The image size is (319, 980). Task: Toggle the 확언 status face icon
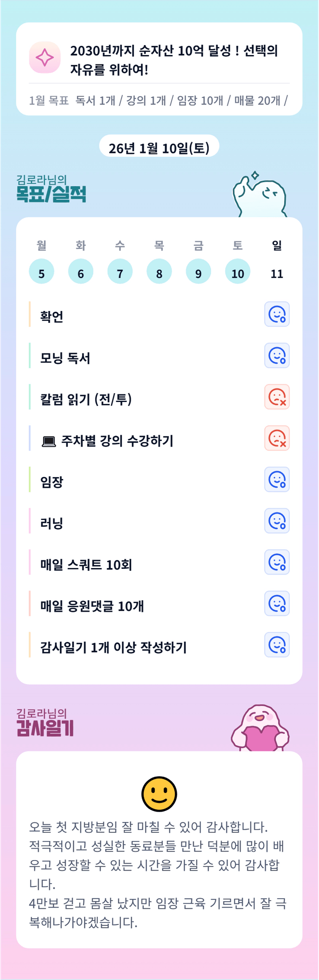(x=277, y=314)
